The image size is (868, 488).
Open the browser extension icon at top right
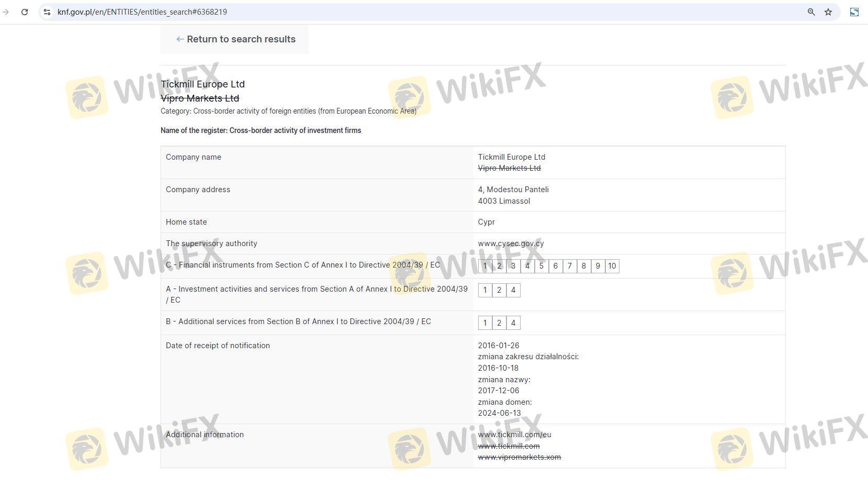click(x=854, y=12)
